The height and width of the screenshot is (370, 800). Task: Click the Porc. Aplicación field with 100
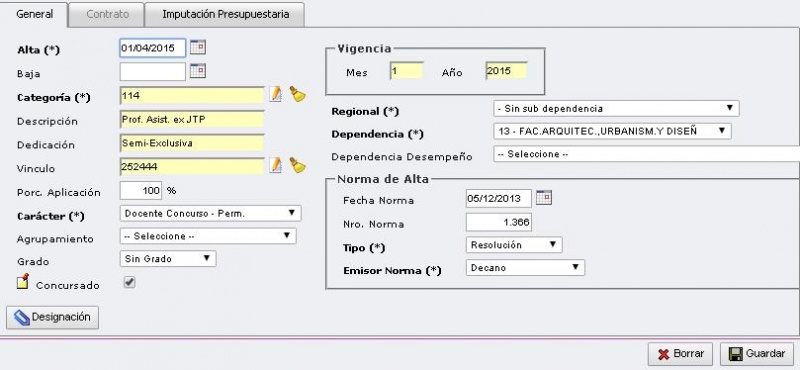pos(141,190)
